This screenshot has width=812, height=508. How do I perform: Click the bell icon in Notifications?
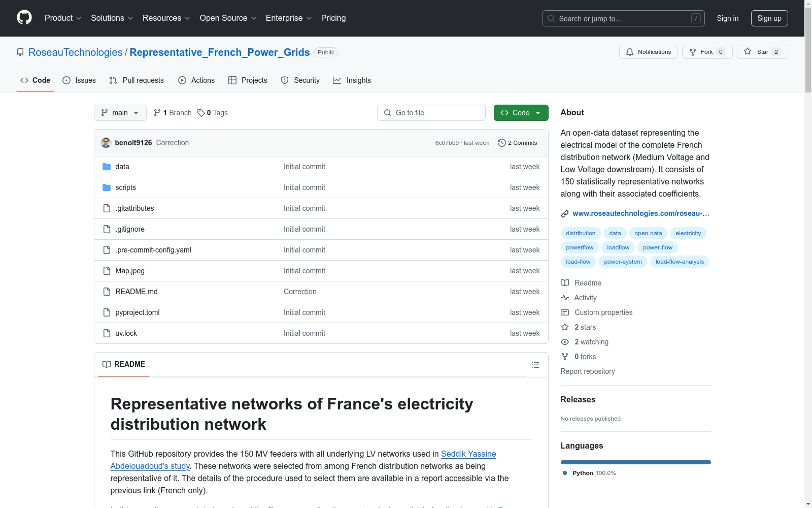pyautogui.click(x=630, y=52)
